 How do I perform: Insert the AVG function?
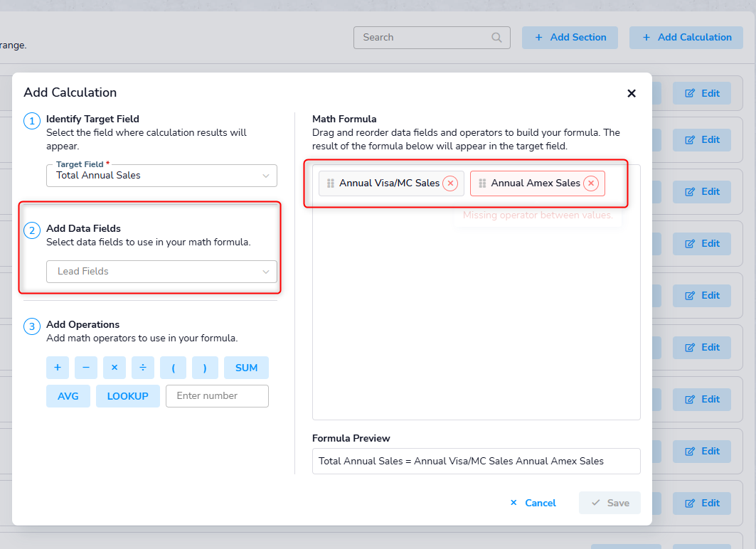coord(68,396)
